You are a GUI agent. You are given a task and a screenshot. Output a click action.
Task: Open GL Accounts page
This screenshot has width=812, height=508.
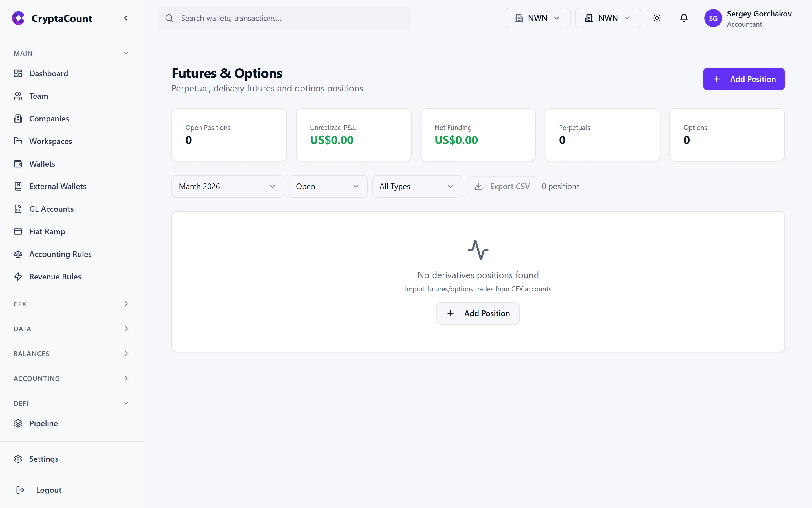(x=51, y=209)
